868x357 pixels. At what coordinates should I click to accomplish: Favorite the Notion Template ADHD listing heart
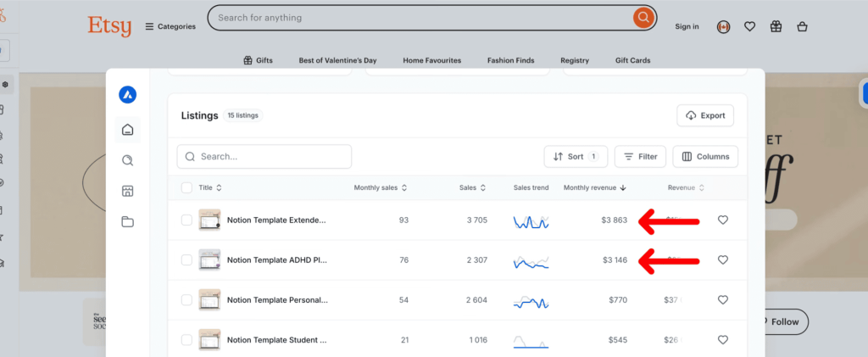point(722,260)
